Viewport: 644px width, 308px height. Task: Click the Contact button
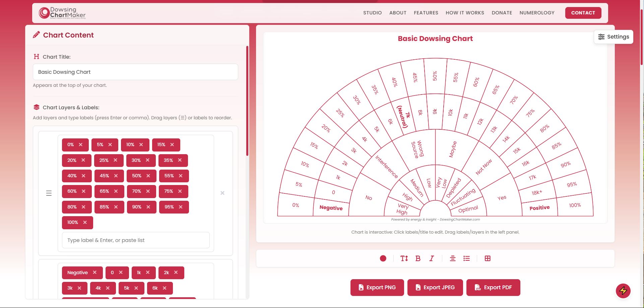(x=583, y=13)
